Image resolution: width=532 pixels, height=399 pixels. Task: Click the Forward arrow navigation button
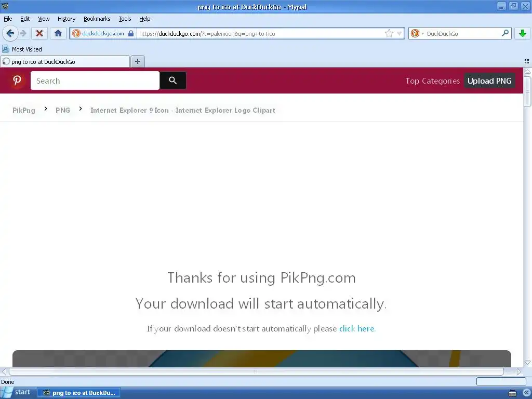coord(23,33)
